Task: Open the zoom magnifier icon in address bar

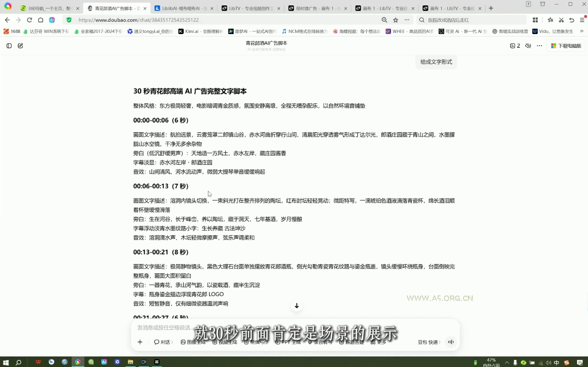Action: point(384,20)
